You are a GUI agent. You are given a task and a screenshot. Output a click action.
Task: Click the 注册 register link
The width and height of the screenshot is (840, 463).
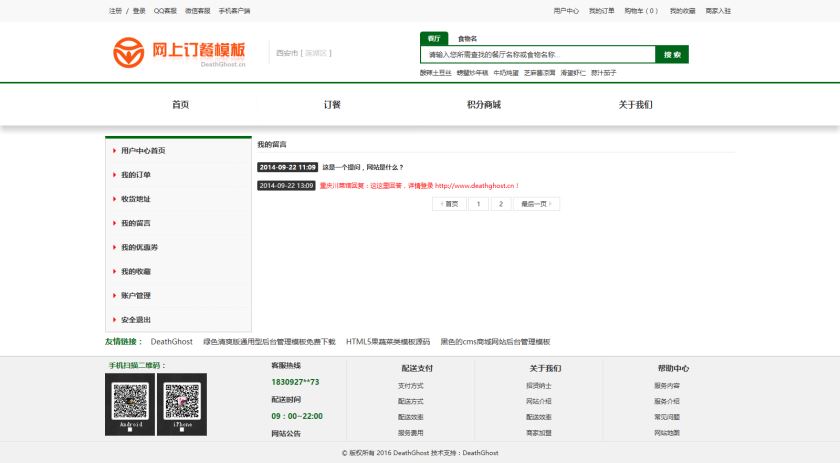(116, 11)
